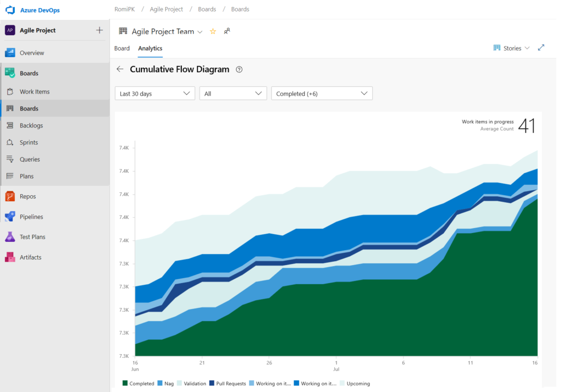Open the team members invite icon
Image resolution: width=563 pixels, height=392 pixels.
click(x=227, y=31)
